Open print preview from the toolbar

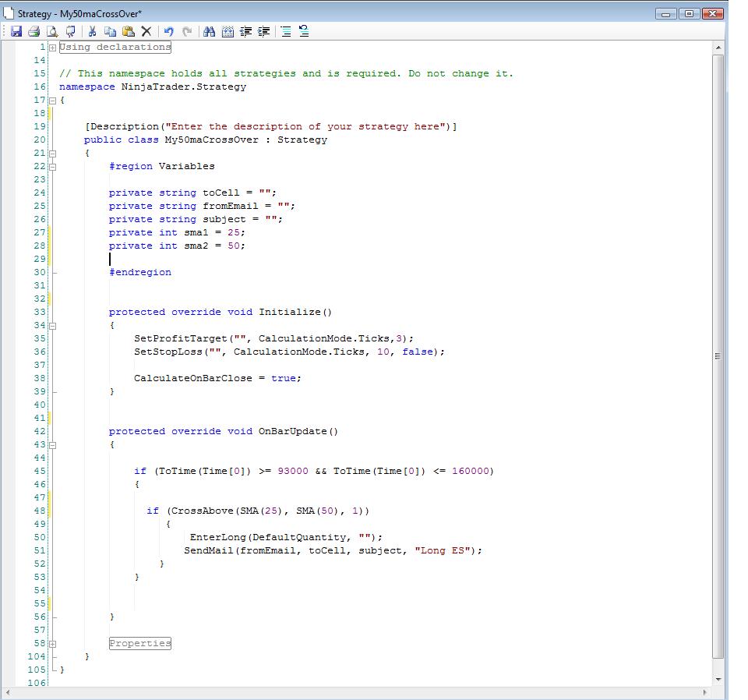click(52, 31)
